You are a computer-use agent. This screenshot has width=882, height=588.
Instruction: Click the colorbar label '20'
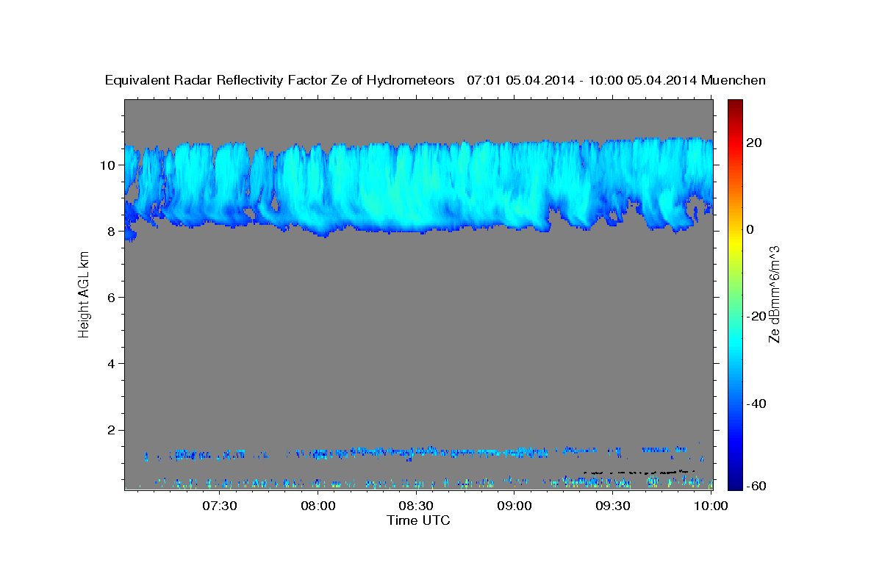point(754,143)
